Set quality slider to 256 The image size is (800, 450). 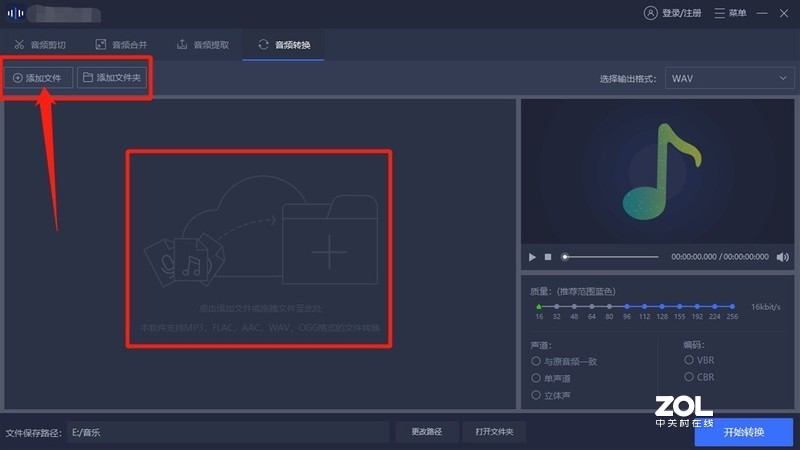[732, 307]
